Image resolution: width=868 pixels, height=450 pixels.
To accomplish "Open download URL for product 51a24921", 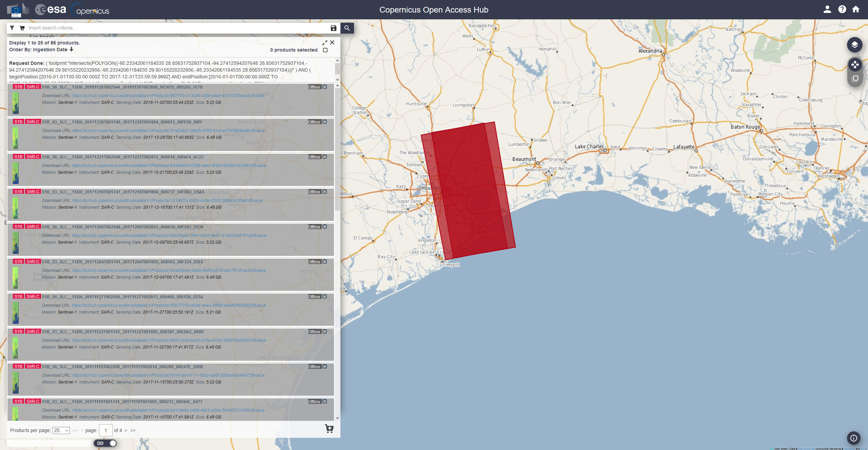I will [169, 131].
